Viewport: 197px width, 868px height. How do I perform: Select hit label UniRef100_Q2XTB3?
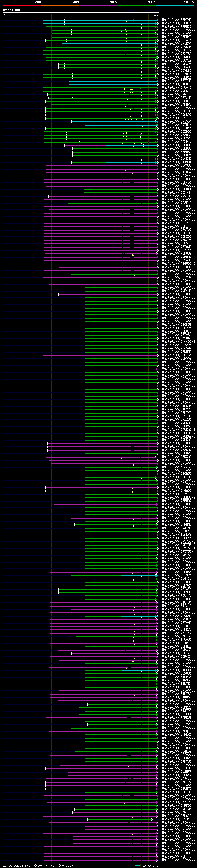tap(177, 54)
